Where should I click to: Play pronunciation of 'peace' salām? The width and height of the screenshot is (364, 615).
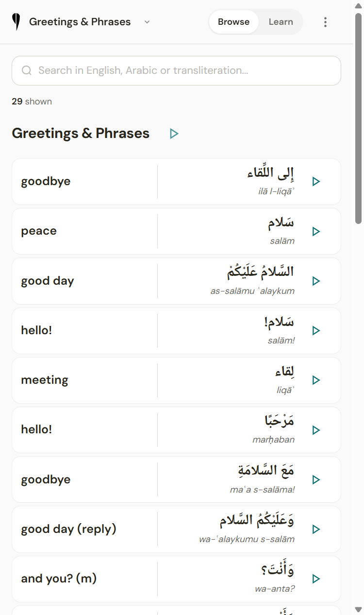point(316,231)
